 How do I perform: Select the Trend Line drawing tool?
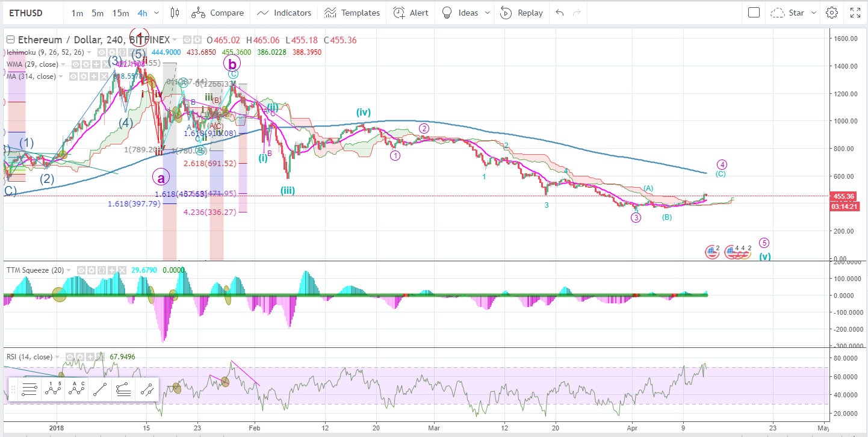click(x=100, y=389)
